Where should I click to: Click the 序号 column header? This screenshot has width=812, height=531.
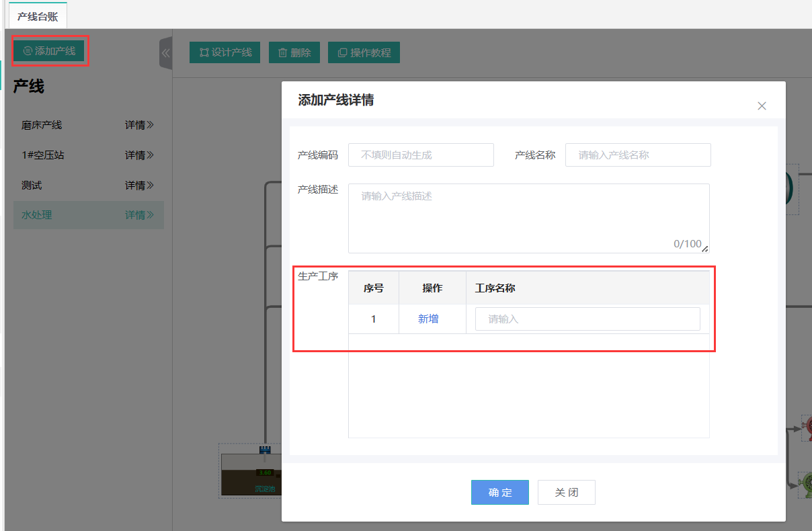click(374, 288)
